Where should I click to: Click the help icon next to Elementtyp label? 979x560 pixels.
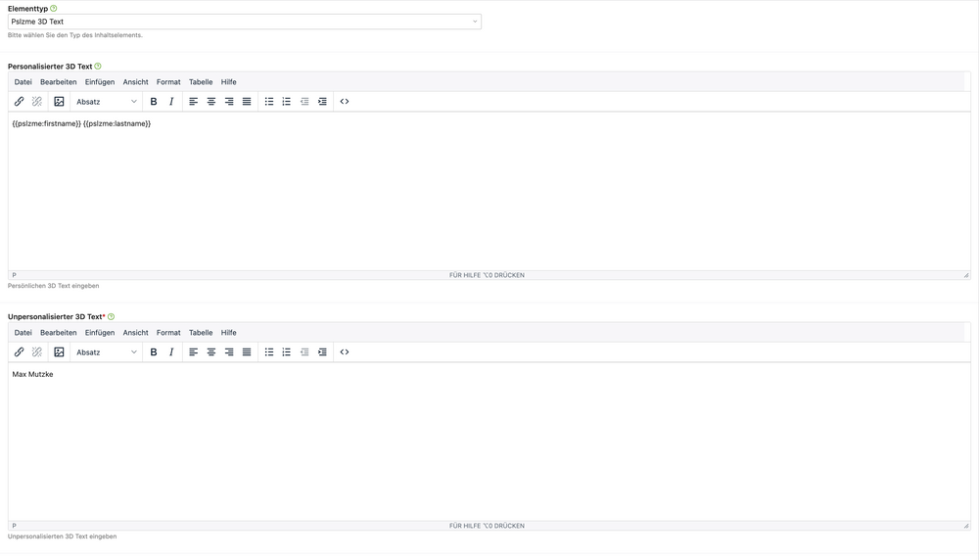[x=54, y=9]
